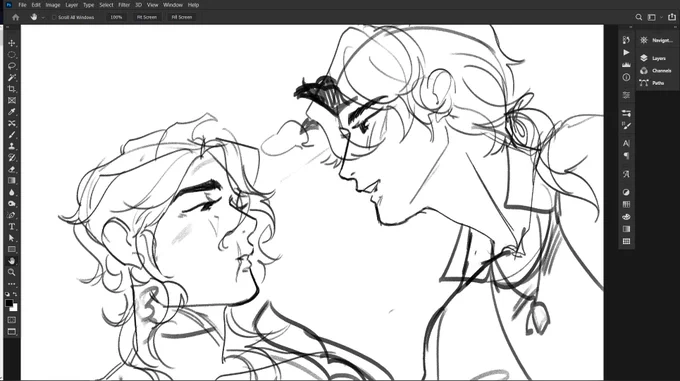Screen dimensions: 680x381
Task: Open the Gradients panel icon
Action: click(626, 229)
